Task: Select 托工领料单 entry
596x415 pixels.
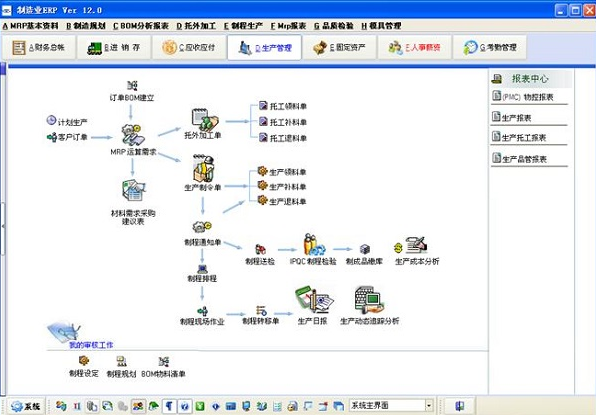Action: (283, 106)
